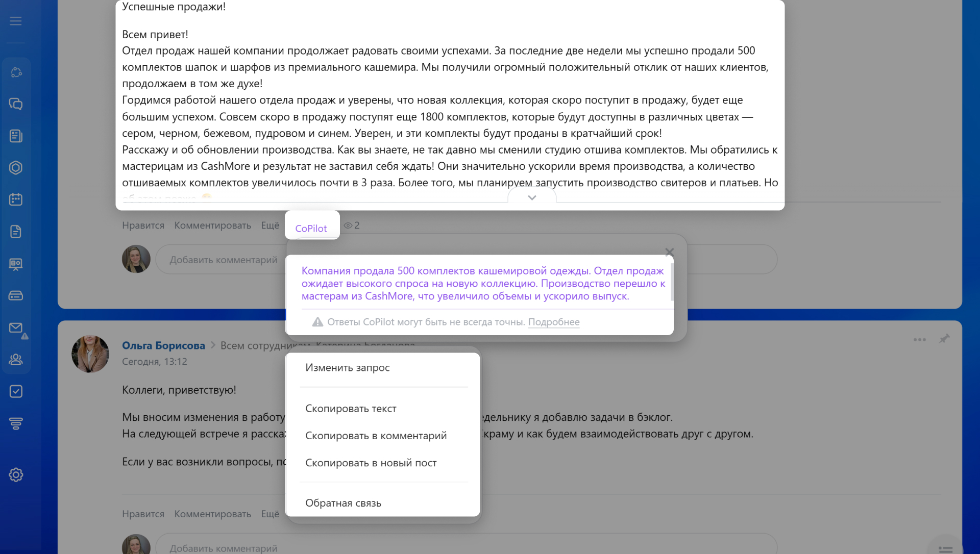Open the calendar icon in sidebar
Image resolution: width=980 pixels, height=554 pixels.
16,199
